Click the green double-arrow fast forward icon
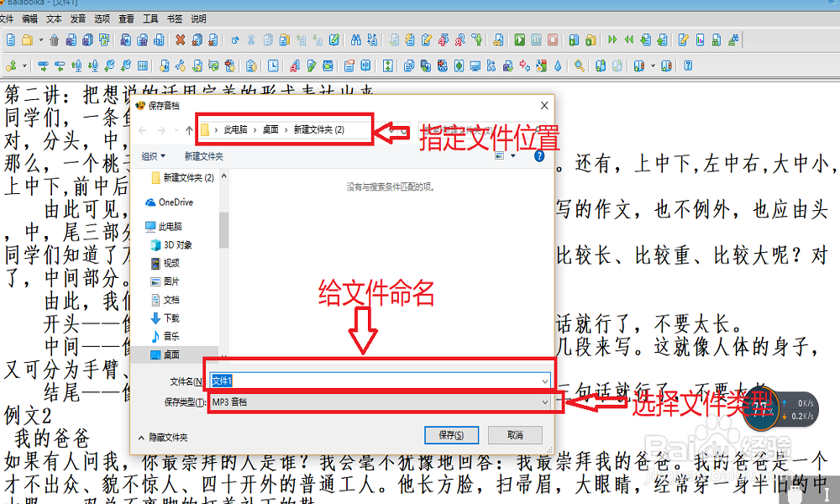This screenshot has width=840, height=504. pos(613,39)
